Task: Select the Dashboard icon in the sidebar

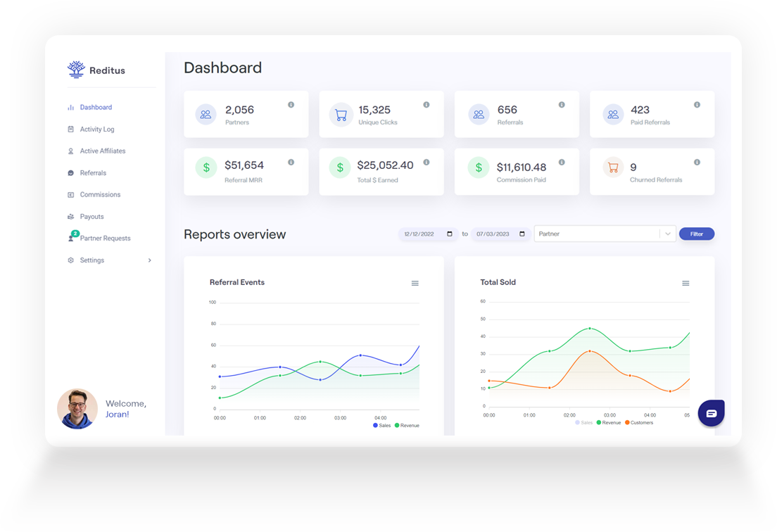Action: pyautogui.click(x=71, y=107)
